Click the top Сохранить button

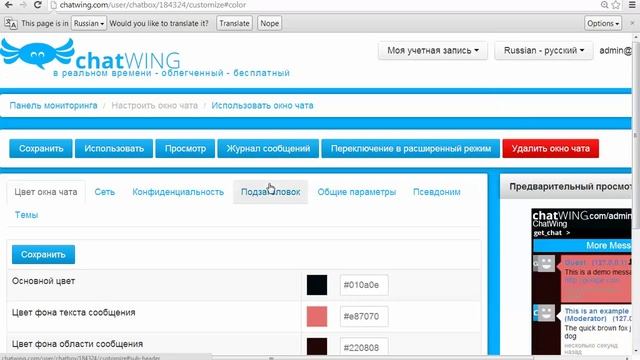(x=41, y=149)
